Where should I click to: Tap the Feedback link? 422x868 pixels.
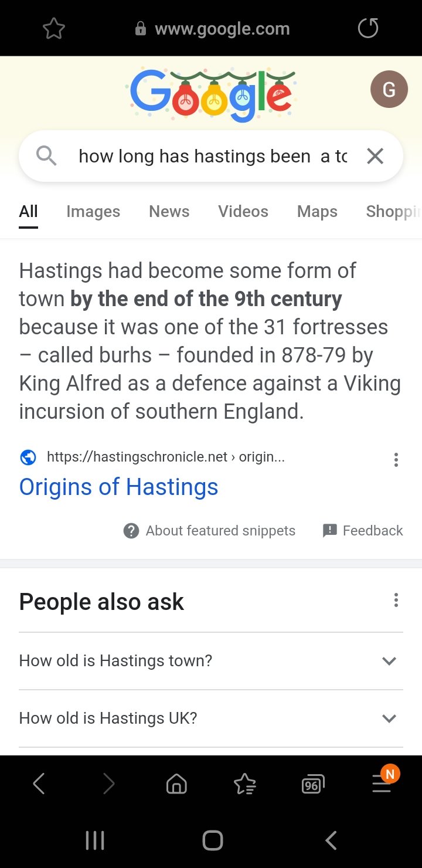tap(363, 531)
